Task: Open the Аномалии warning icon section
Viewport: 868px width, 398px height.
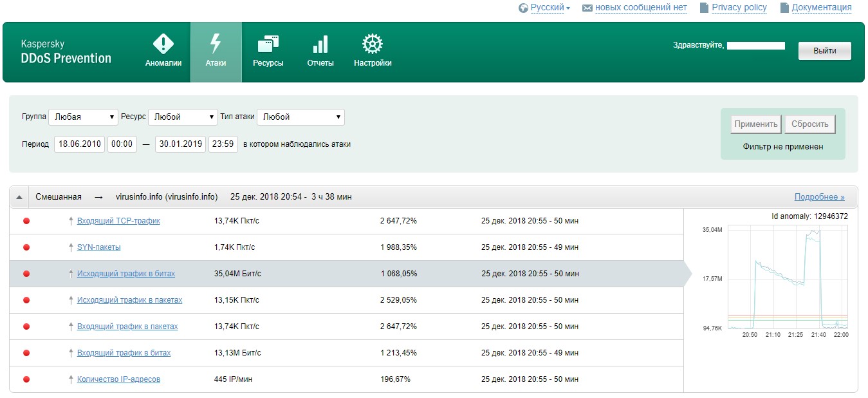Action: click(x=163, y=44)
